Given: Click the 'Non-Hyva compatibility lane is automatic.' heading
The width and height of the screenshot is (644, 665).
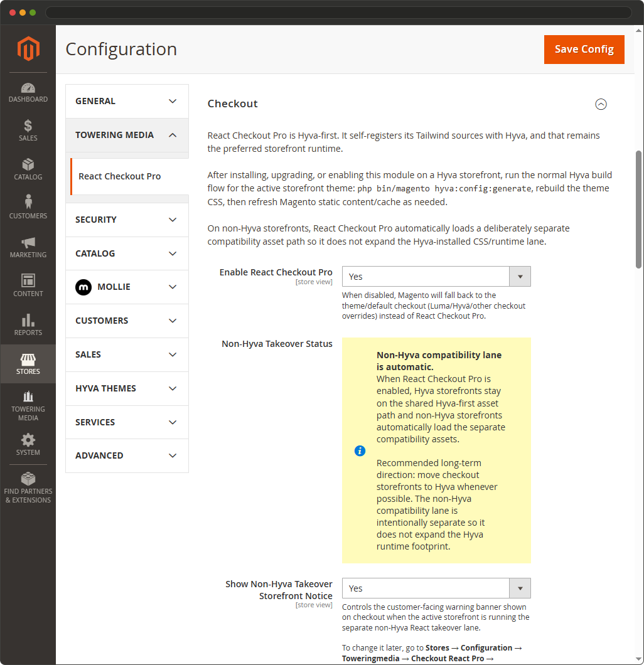Looking at the screenshot, I should click(439, 361).
